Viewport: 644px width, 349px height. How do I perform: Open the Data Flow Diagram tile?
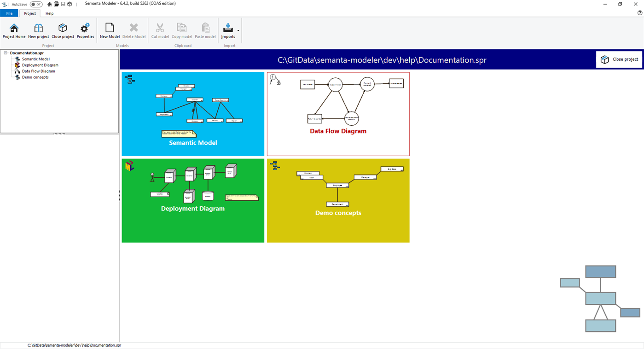coord(338,114)
